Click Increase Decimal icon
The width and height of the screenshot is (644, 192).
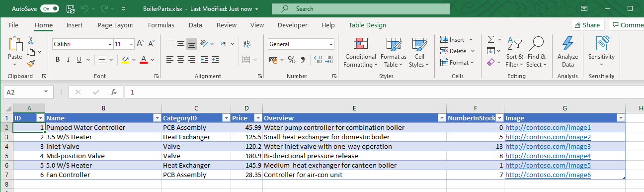(318, 60)
